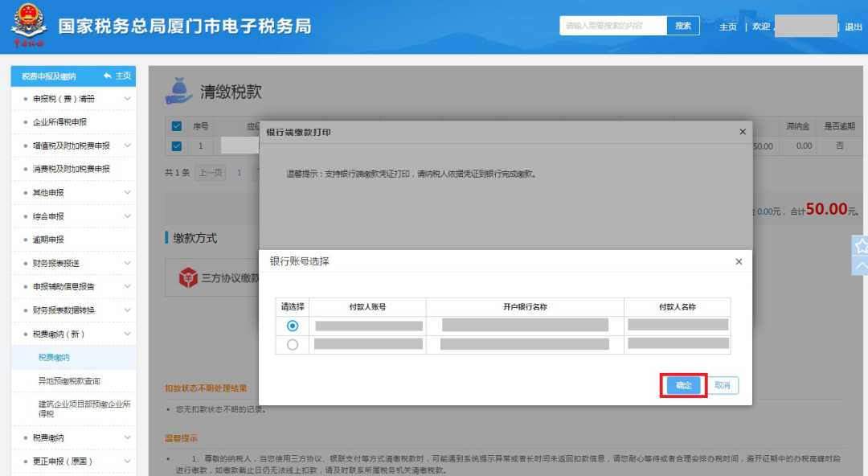Viewport: 868px width, 476px height.
Task: Close the 银行端缴款打印 dialog
Action: [x=742, y=131]
